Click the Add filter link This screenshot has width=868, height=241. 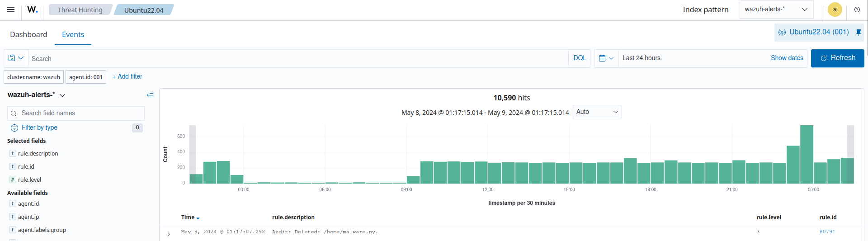pyautogui.click(x=127, y=77)
